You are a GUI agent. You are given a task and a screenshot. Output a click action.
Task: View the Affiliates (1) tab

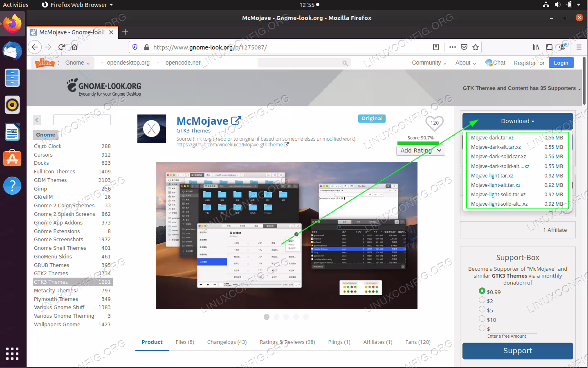378,342
